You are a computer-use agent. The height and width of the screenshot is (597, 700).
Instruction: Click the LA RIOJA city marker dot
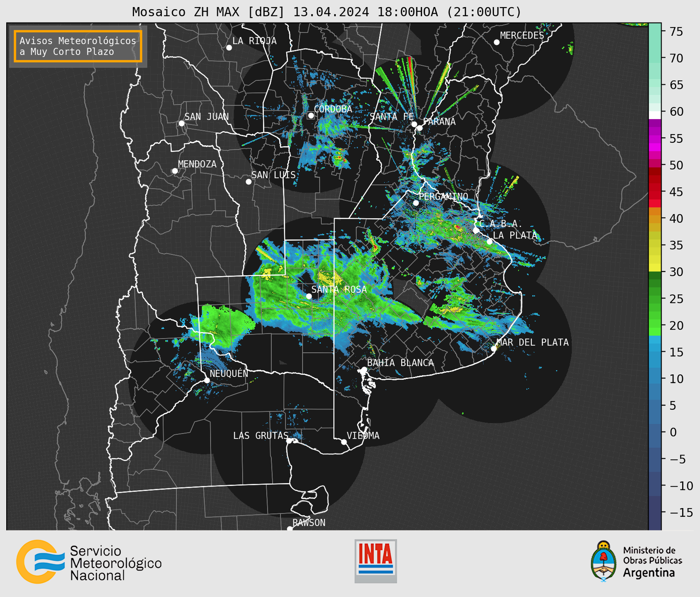(229, 48)
